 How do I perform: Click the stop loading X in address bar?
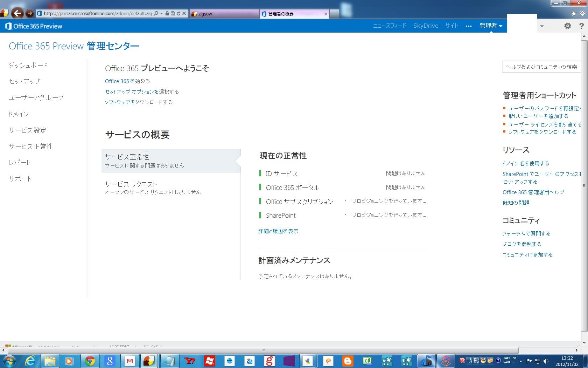pos(184,13)
